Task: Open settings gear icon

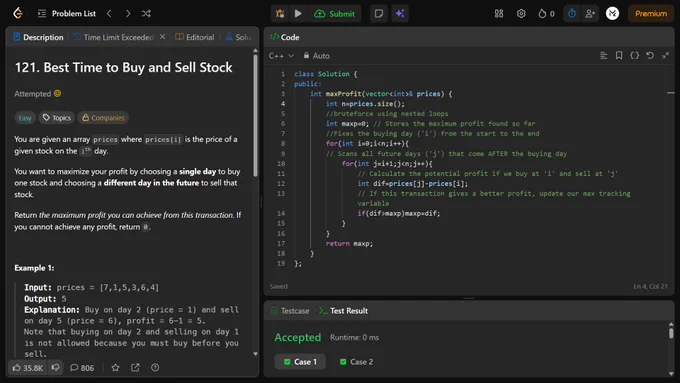Action: (x=521, y=13)
